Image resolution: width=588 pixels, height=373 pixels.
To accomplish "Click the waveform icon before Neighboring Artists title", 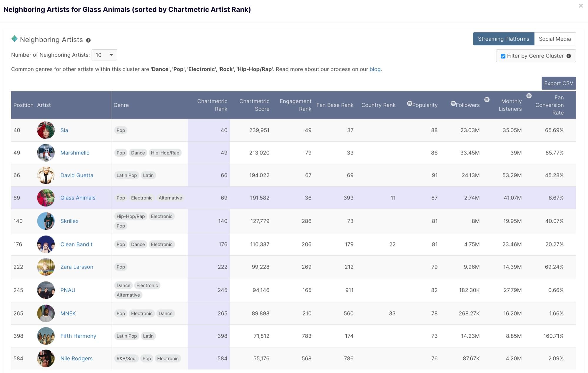I will click(x=14, y=39).
